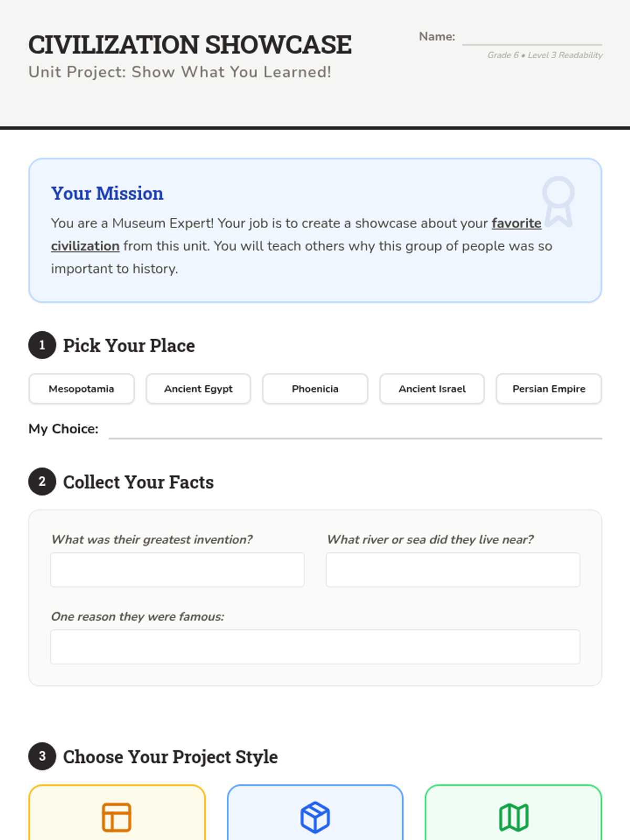Image resolution: width=630 pixels, height=840 pixels.
Task: Focus the river or sea answer box
Action: click(x=453, y=570)
